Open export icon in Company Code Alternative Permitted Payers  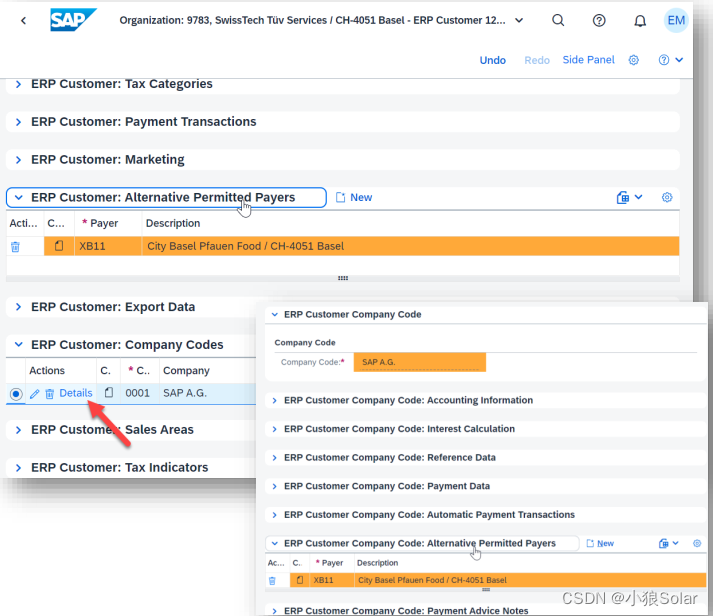pyautogui.click(x=663, y=543)
